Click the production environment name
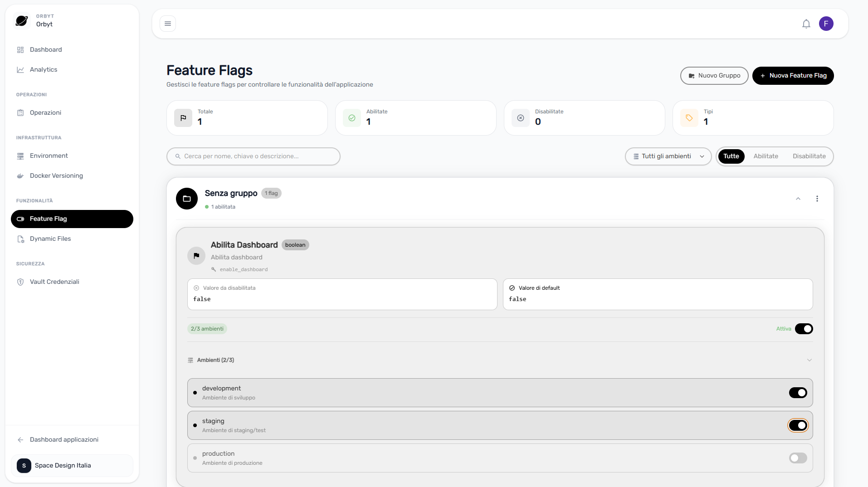 click(218, 454)
